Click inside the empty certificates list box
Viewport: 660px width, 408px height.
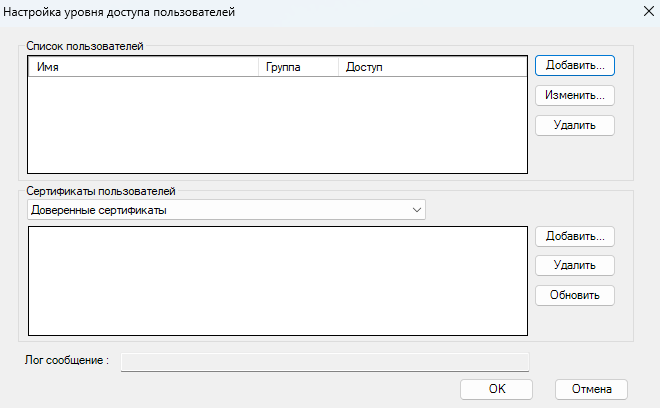pyautogui.click(x=276, y=281)
